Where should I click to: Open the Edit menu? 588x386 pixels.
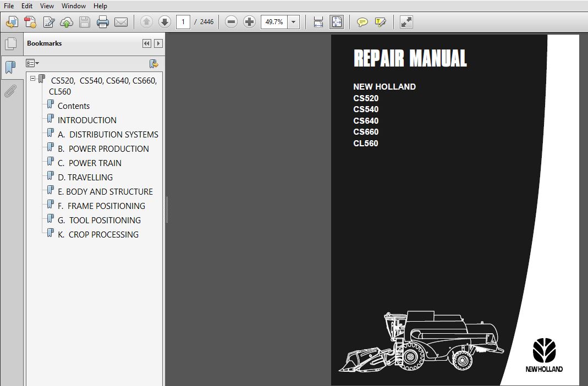26,6
